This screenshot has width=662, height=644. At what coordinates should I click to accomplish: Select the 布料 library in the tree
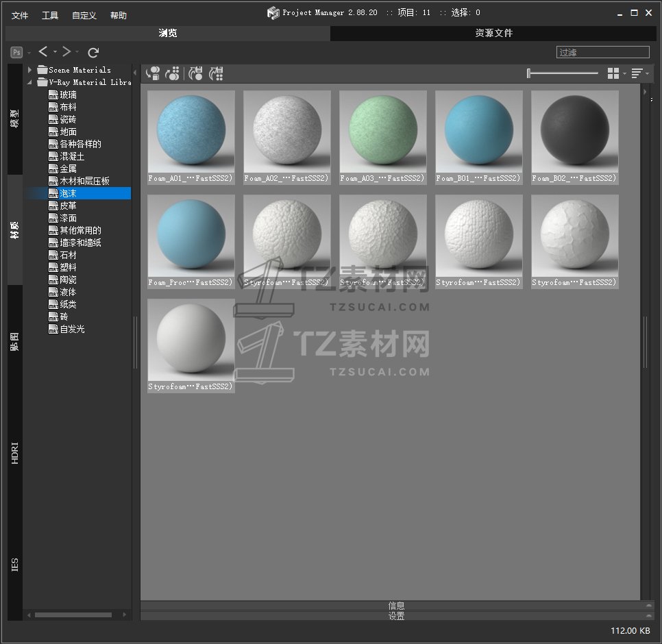click(68, 107)
